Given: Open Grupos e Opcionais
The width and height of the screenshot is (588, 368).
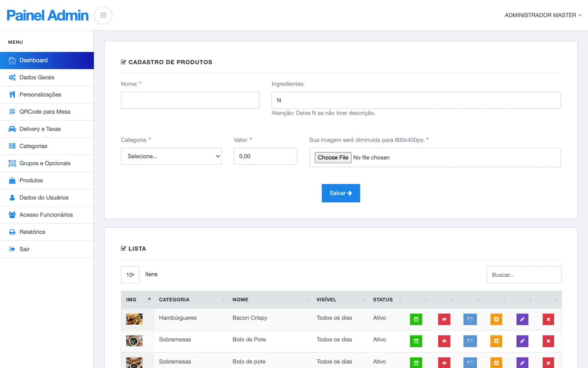Looking at the screenshot, I should tap(47, 163).
